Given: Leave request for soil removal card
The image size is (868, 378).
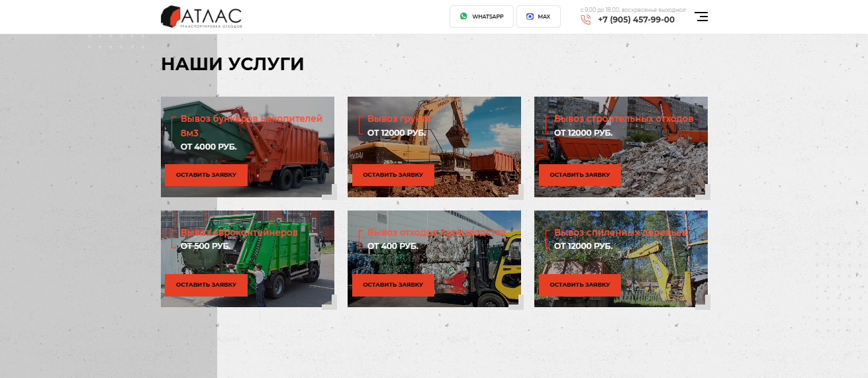Looking at the screenshot, I should pyautogui.click(x=393, y=175).
